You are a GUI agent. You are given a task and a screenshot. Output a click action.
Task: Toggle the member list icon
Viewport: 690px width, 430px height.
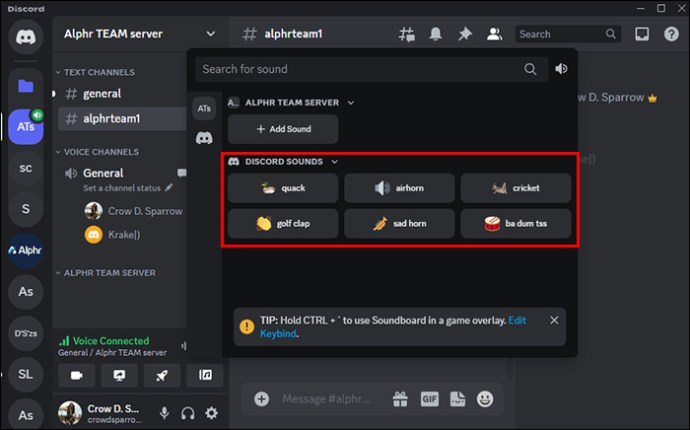point(494,34)
